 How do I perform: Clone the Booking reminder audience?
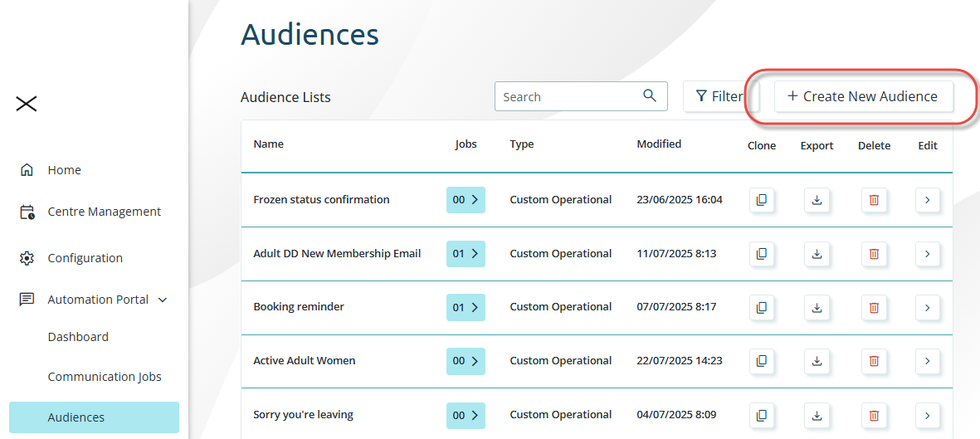(x=761, y=308)
